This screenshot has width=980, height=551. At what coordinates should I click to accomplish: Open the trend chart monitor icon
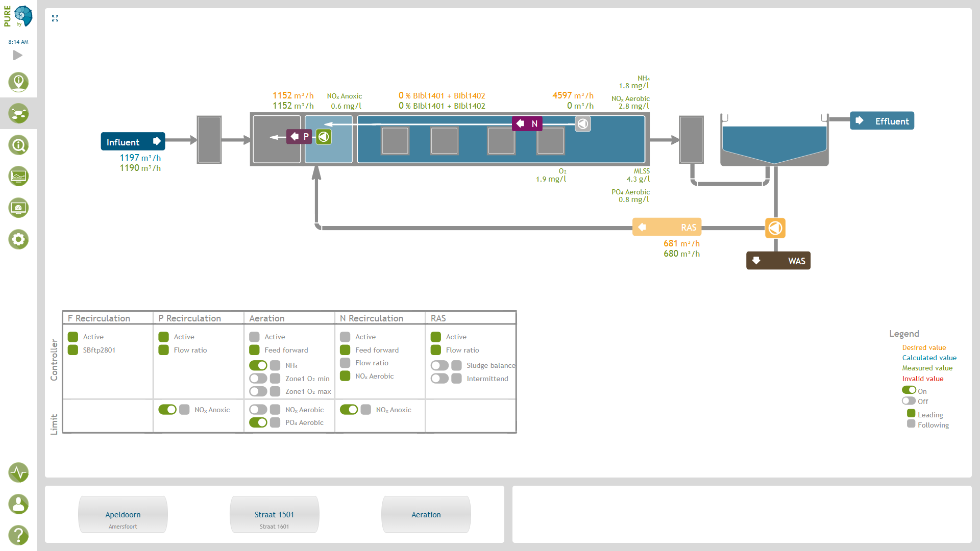coord(18,177)
